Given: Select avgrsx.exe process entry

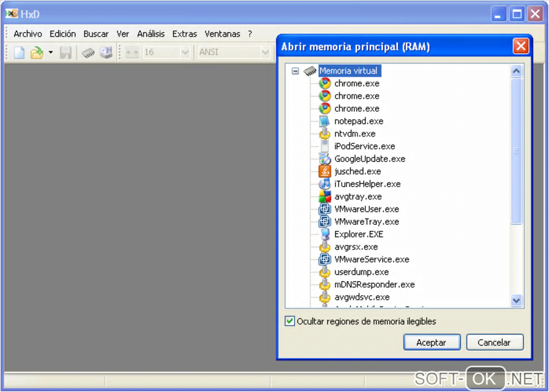Looking at the screenshot, I should tap(356, 246).
